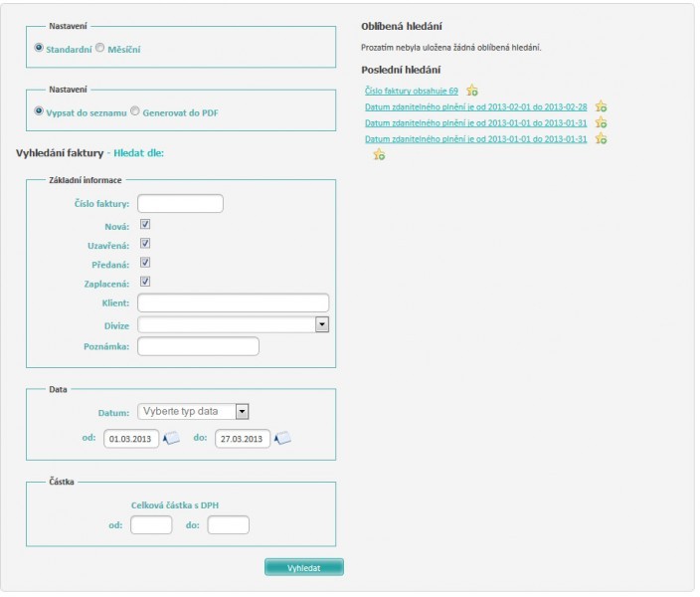This screenshot has height=597, width=700.
Task: Star the fourth search in Poslední hledání
Action: click(601, 139)
